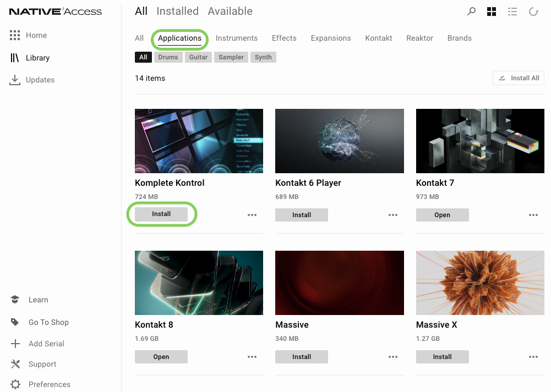Toggle the Sampler filter chip
551x392 pixels.
click(231, 57)
